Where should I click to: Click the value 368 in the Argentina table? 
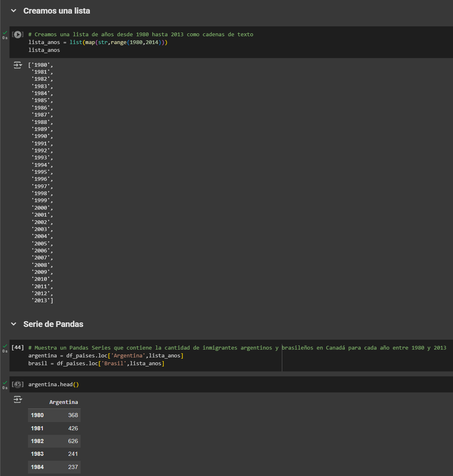[x=73, y=415]
